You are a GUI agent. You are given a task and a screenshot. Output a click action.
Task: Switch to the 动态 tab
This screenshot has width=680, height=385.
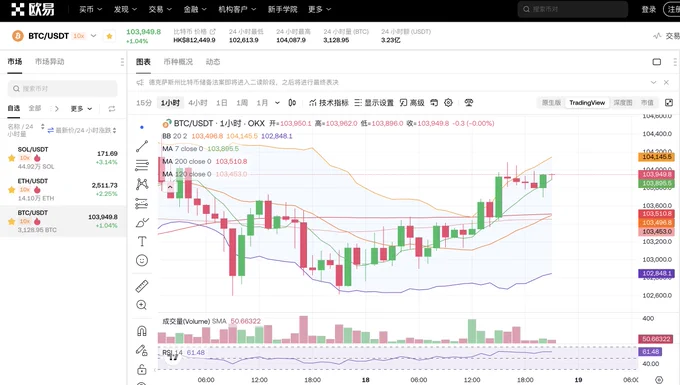[x=212, y=62]
